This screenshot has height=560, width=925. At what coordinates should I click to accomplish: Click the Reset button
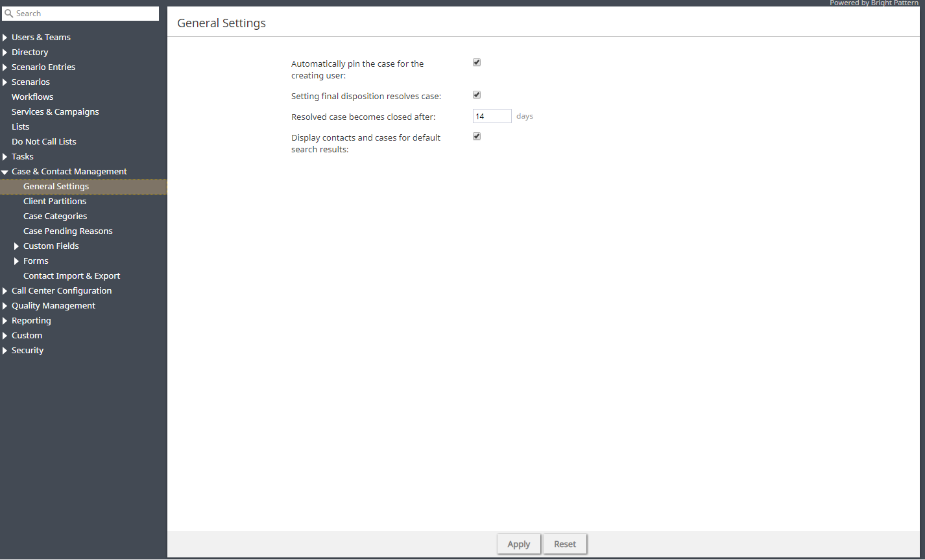point(565,544)
